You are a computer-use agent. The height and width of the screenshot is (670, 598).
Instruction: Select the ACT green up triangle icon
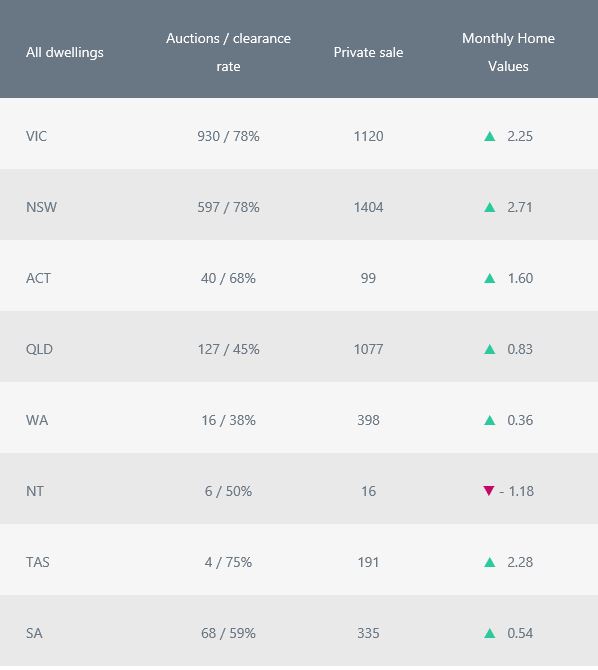[489, 278]
